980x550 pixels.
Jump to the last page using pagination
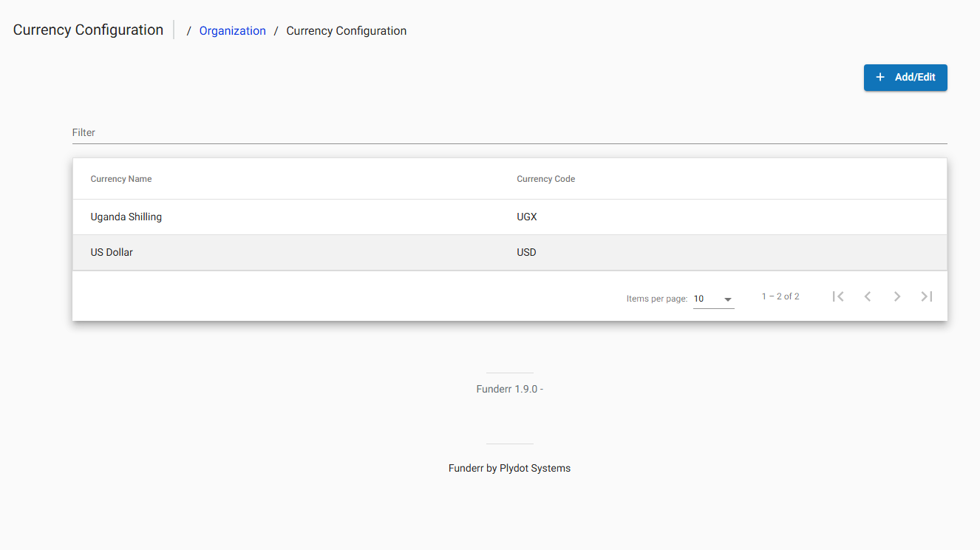pyautogui.click(x=927, y=296)
